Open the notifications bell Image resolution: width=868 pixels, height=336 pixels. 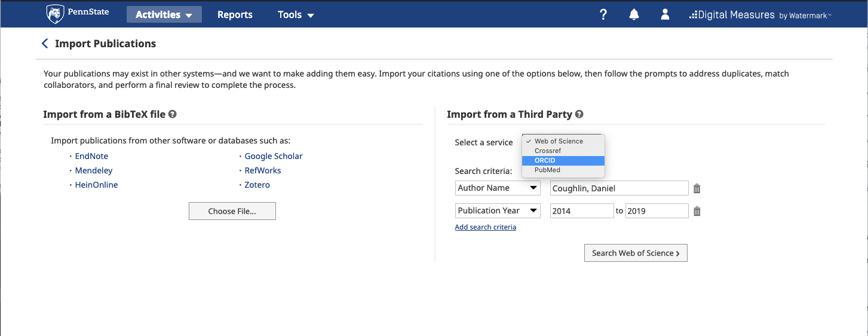click(634, 15)
